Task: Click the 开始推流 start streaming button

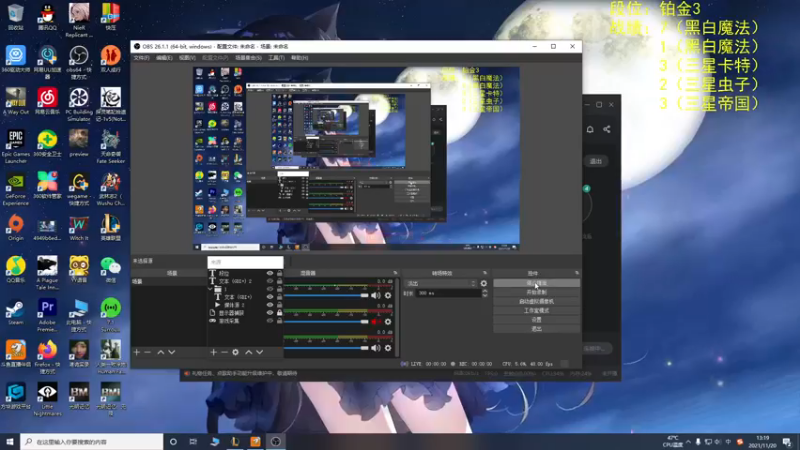Action: coord(536,283)
